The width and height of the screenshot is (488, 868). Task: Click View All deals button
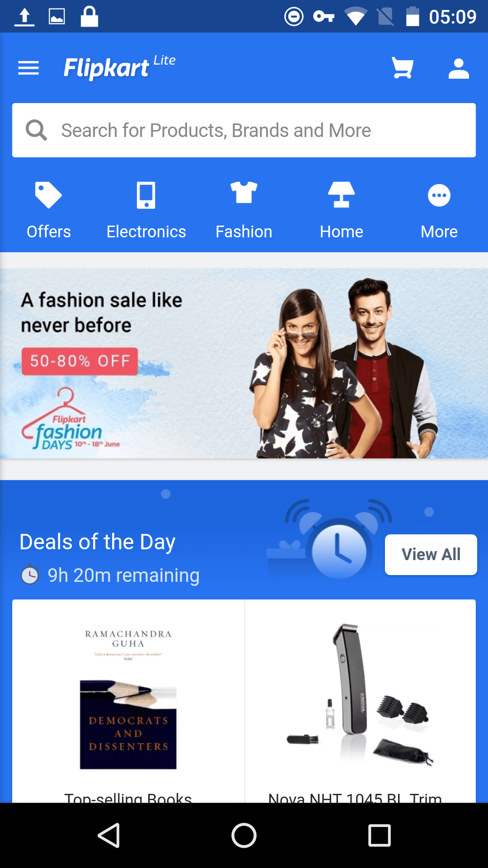pos(431,555)
